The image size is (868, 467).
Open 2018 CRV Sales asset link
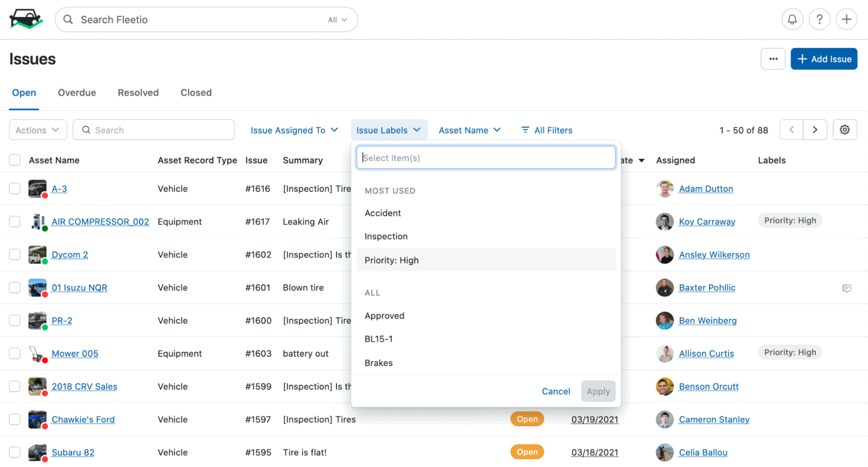click(84, 387)
